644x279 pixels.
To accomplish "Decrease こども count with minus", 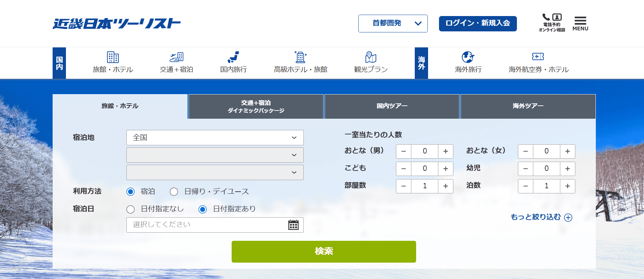I will (x=403, y=169).
